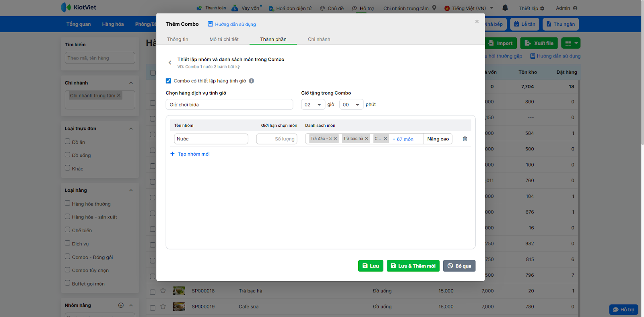Add a new Nhóm hàng with plus icon

(x=121, y=305)
